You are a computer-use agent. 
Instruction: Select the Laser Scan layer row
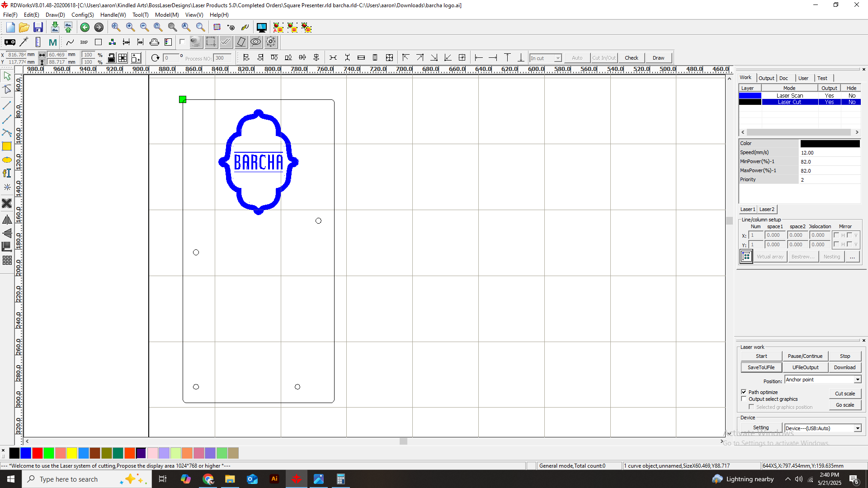click(800, 96)
